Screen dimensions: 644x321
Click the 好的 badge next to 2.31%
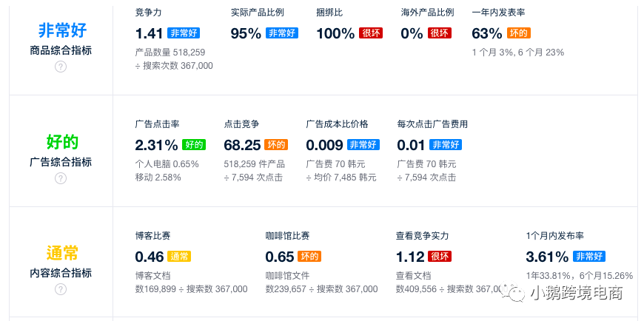(194, 145)
